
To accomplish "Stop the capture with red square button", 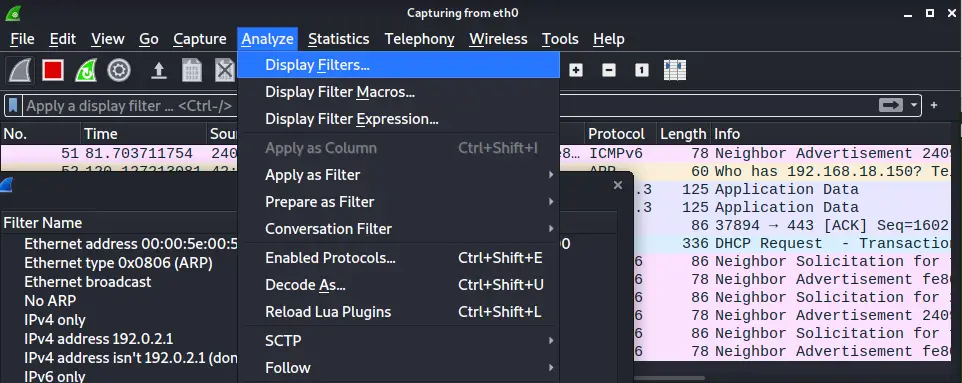I will point(53,71).
